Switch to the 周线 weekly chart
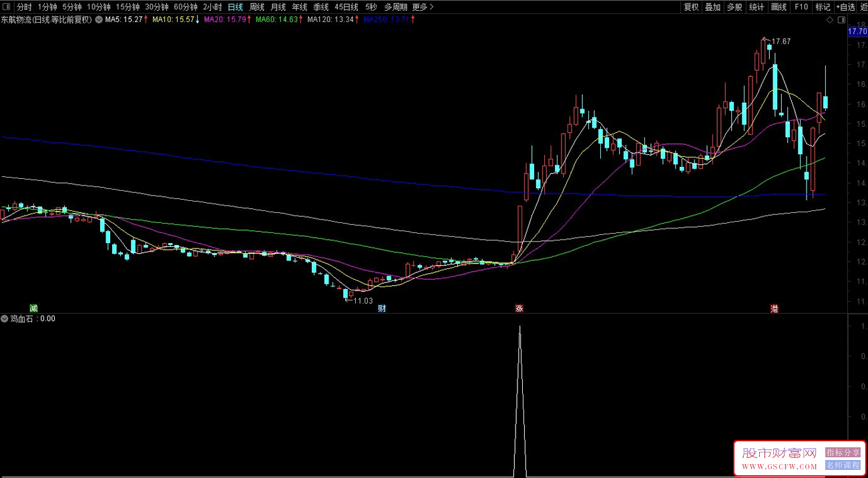The height and width of the screenshot is (478, 868). [257, 7]
